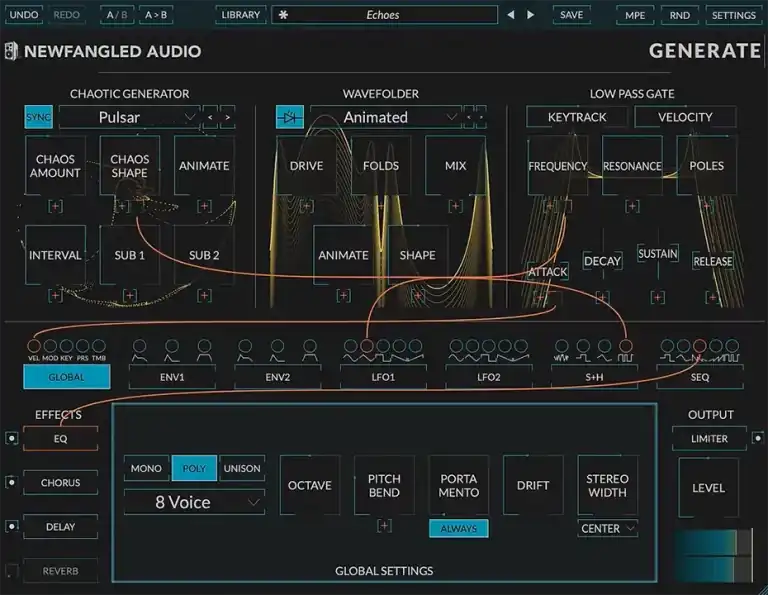Open the S+H tab
The image size is (768, 595).
coord(594,377)
